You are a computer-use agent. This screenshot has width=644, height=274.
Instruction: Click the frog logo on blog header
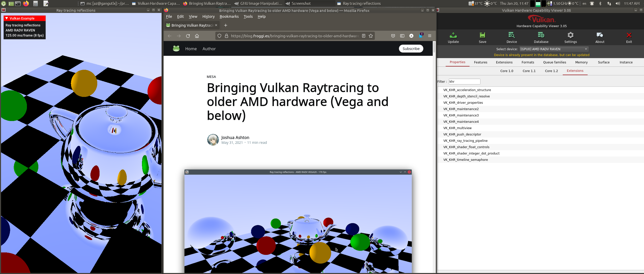coord(176,48)
